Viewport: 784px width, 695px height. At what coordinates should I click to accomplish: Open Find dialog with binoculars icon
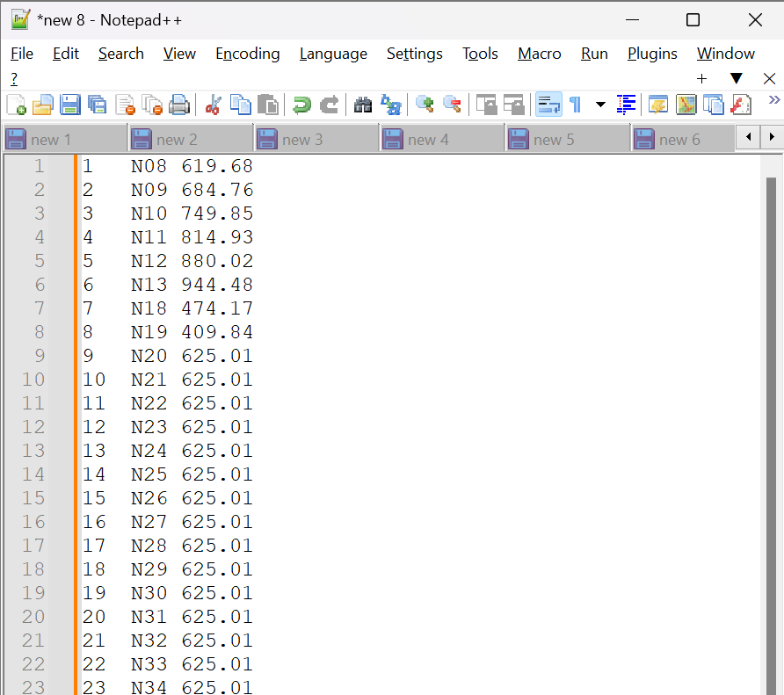tap(363, 105)
